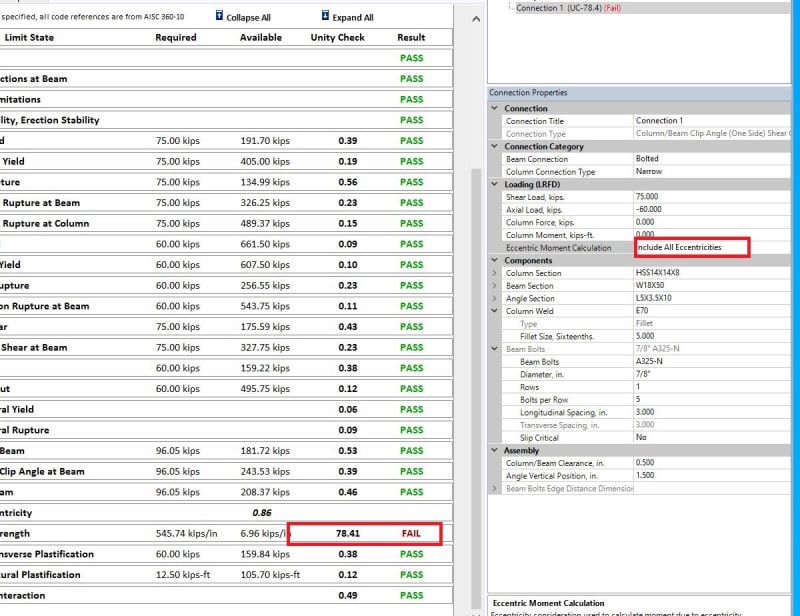This screenshot has height=616, width=800.
Task: Click the Expand All text link
Action: [x=353, y=17]
